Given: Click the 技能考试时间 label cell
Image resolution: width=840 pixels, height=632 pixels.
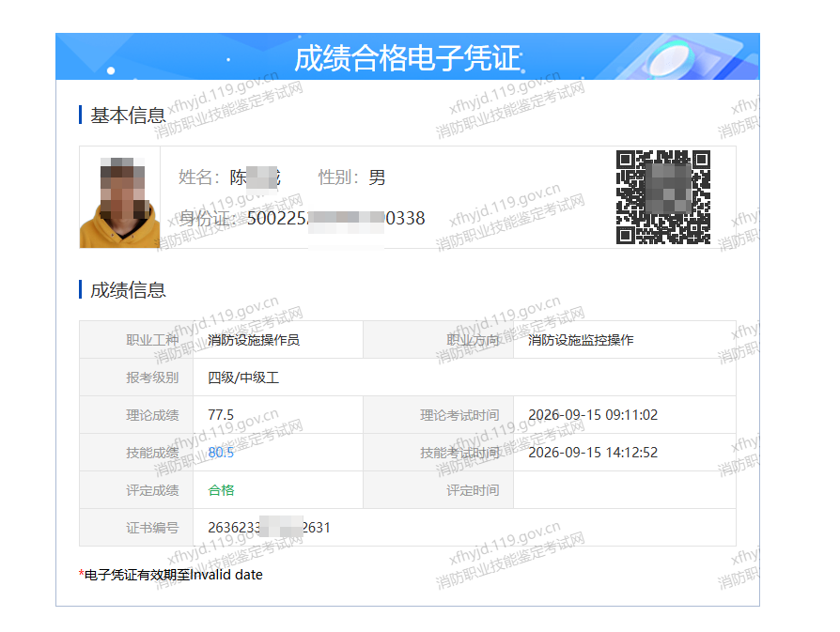Looking at the screenshot, I should click(438, 452).
